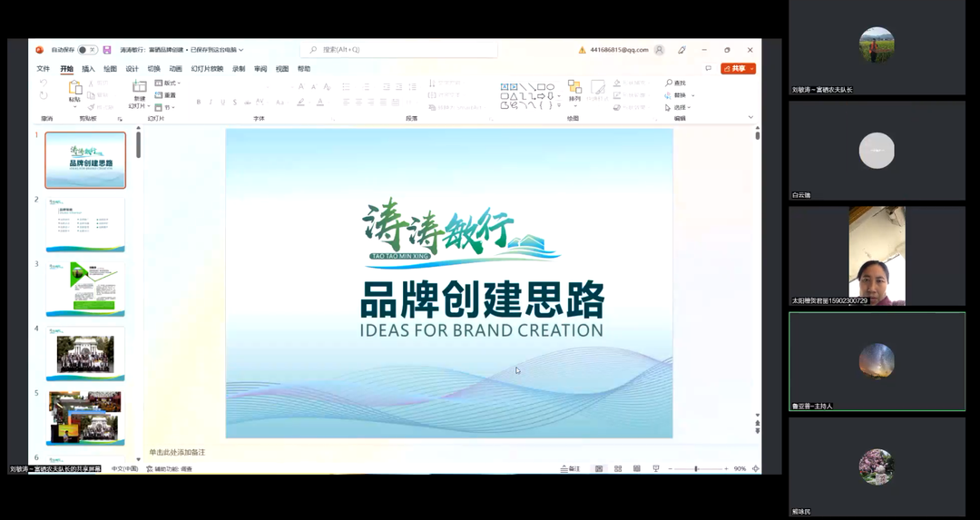Toggle Notes (备注) pane in status bar
980x520 pixels.
point(571,469)
